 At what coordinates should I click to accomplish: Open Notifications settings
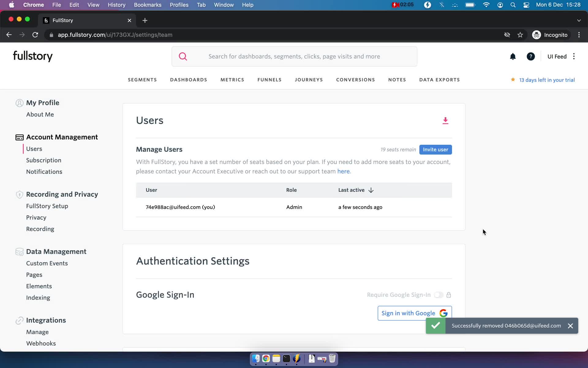(44, 172)
